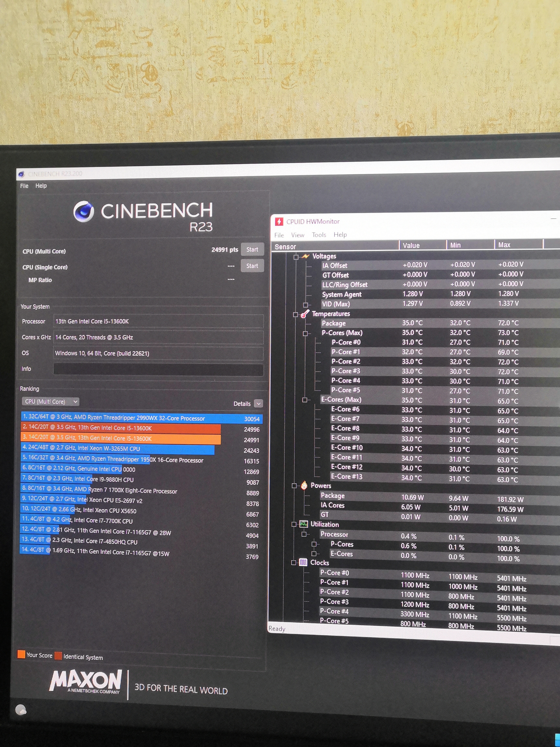
Task: Click the orange Your Score color swatch
Action: point(21,654)
